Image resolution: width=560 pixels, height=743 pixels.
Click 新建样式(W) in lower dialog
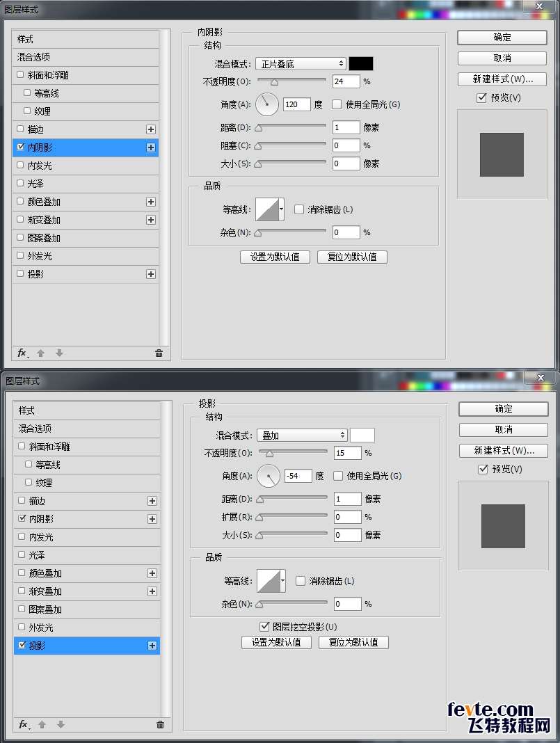point(504,451)
